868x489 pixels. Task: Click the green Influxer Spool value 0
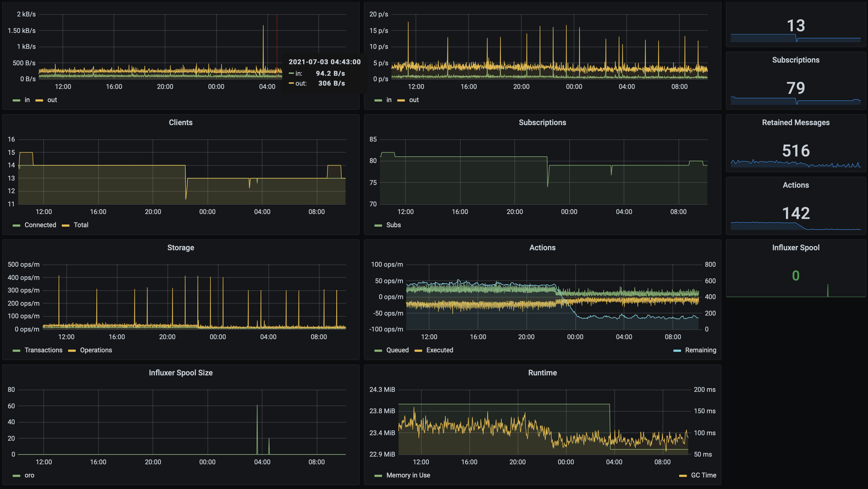click(796, 276)
